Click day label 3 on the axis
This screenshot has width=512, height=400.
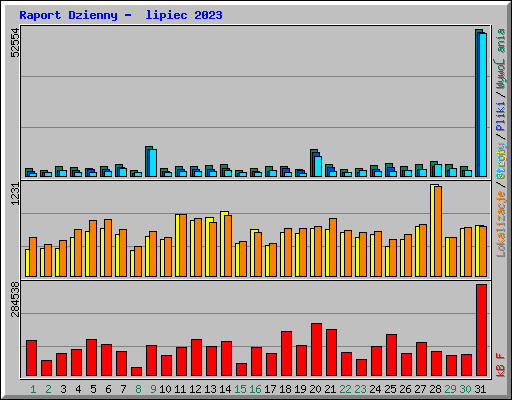tap(63, 389)
